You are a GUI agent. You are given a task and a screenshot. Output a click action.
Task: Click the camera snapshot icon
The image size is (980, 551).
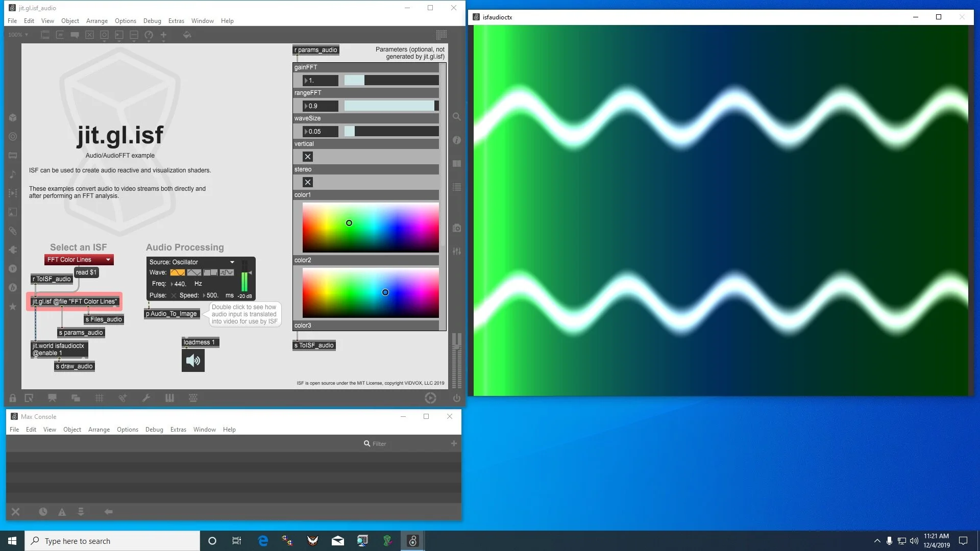457,228
